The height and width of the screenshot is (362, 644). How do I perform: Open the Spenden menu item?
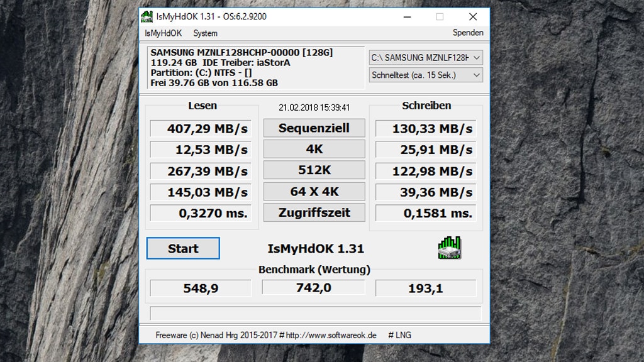click(x=468, y=33)
